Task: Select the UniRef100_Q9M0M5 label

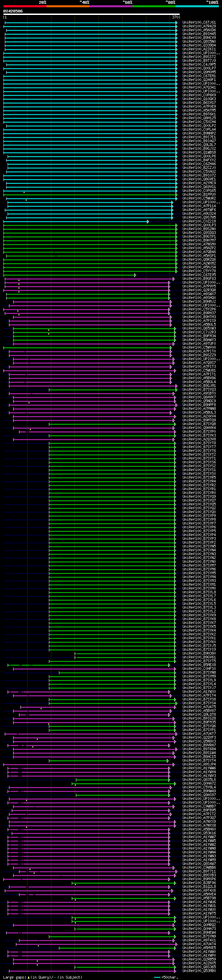Action: (199, 72)
